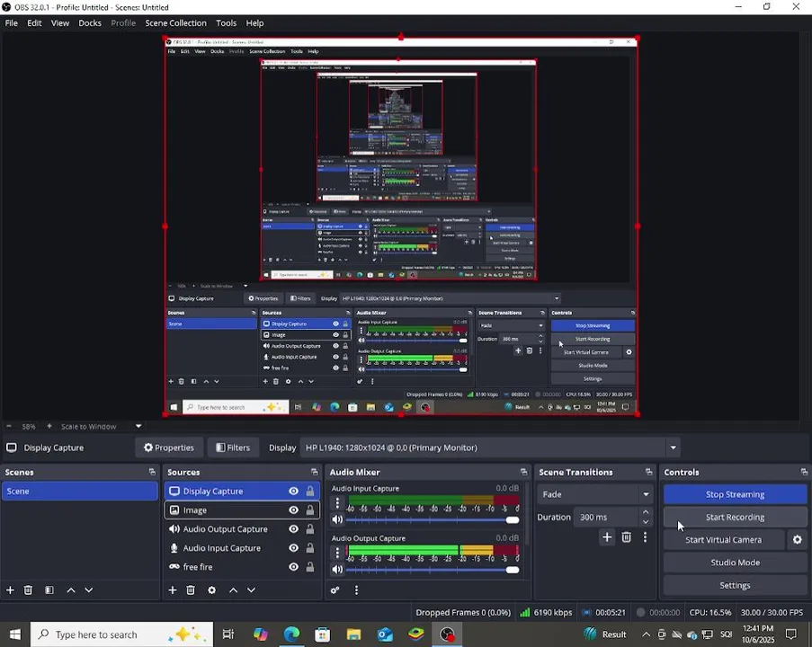Open the Docks menu

point(90,22)
